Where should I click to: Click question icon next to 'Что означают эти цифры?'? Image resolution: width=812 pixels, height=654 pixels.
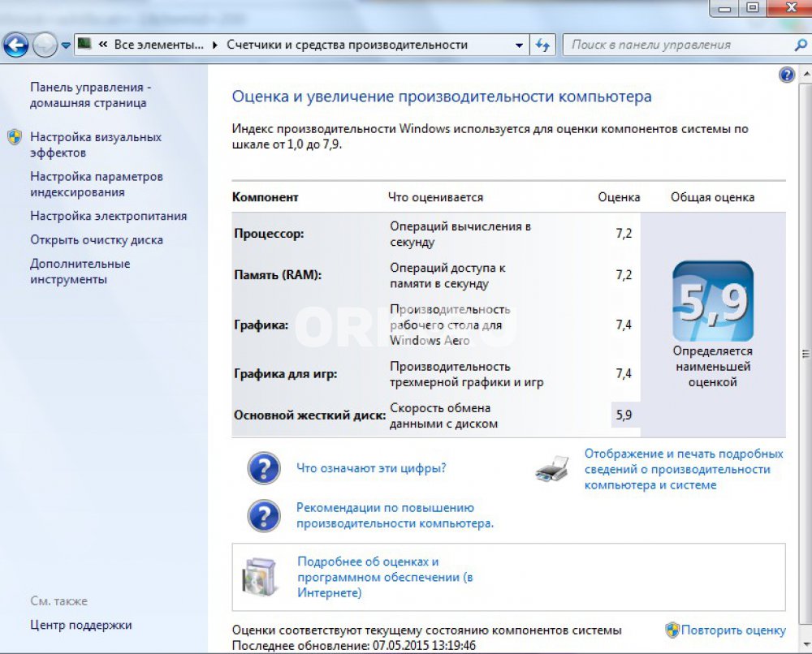(x=264, y=469)
